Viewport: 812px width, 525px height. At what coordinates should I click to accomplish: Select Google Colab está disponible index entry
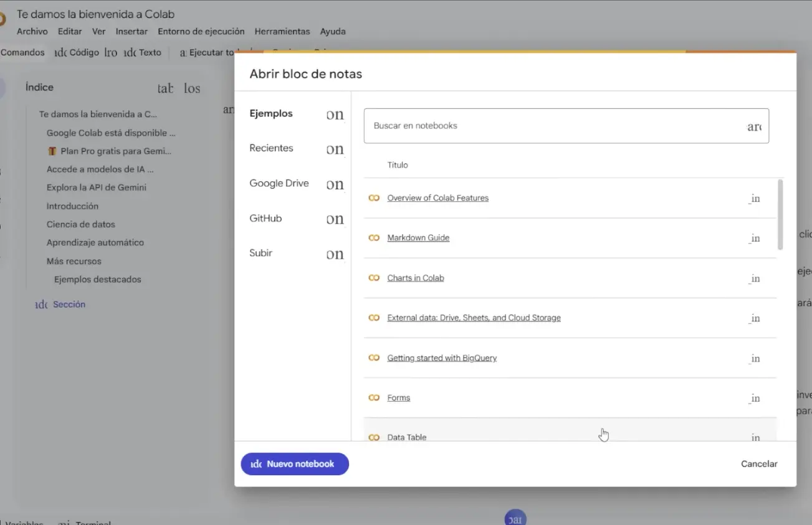(x=111, y=133)
